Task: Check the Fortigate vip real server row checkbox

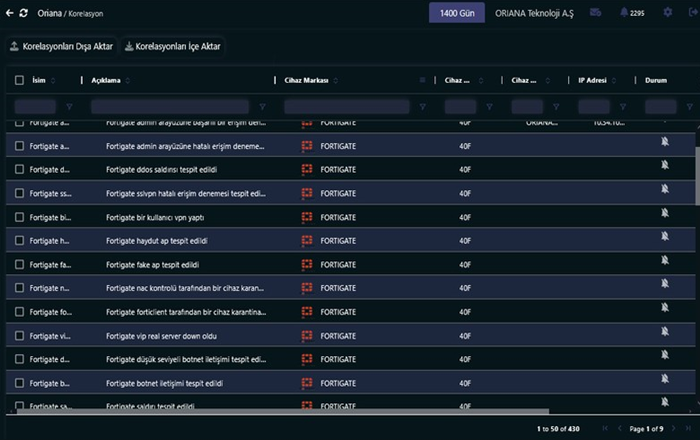Action: click(19, 336)
